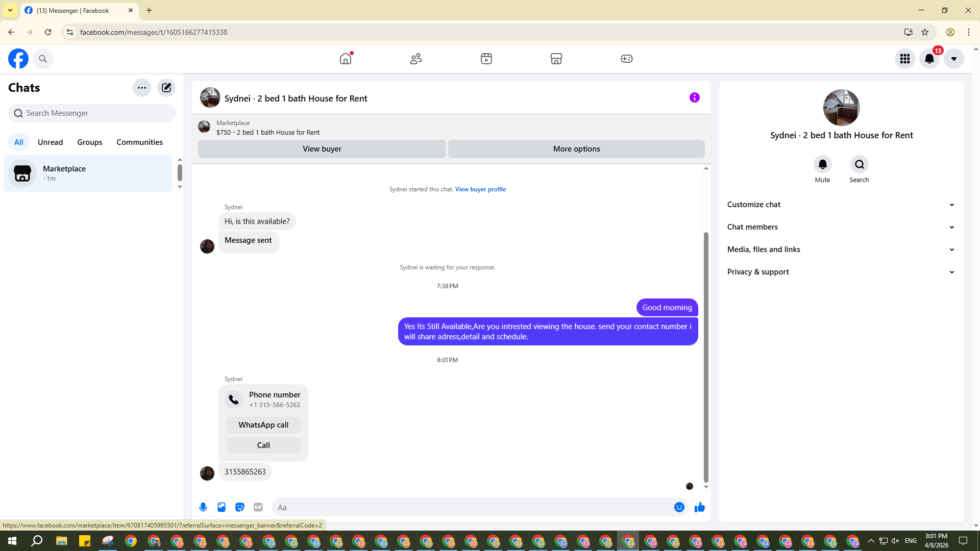Open the account dropdown arrow menu
Viewport: 980px width, 551px height.
[953, 59]
